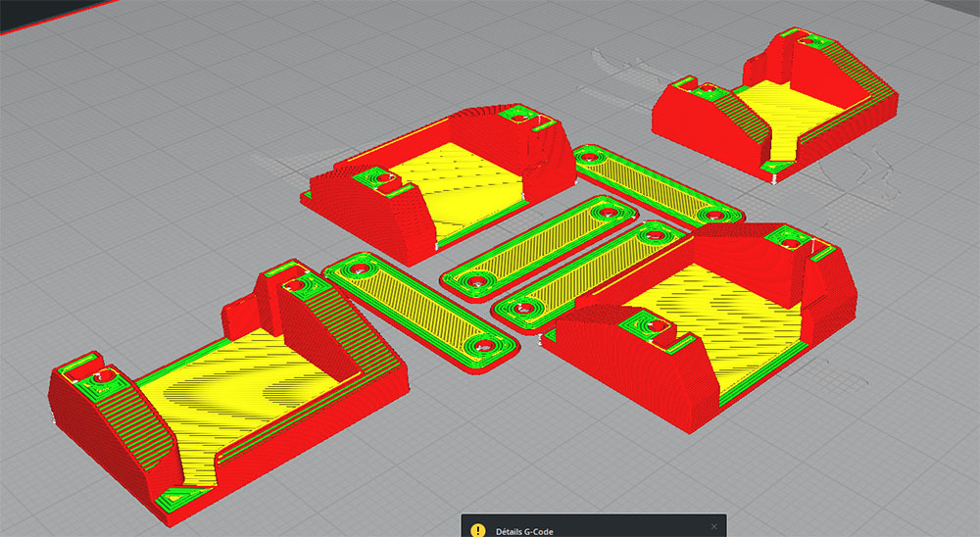Open the Détails G-Code notification text
Image resolution: width=980 pixels, height=537 pixels.
click(524, 531)
